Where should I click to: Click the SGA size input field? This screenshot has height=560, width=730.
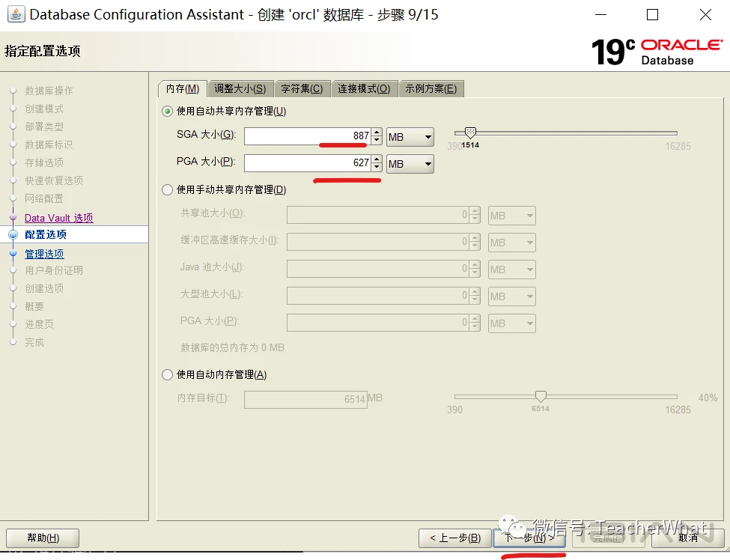[x=307, y=136]
